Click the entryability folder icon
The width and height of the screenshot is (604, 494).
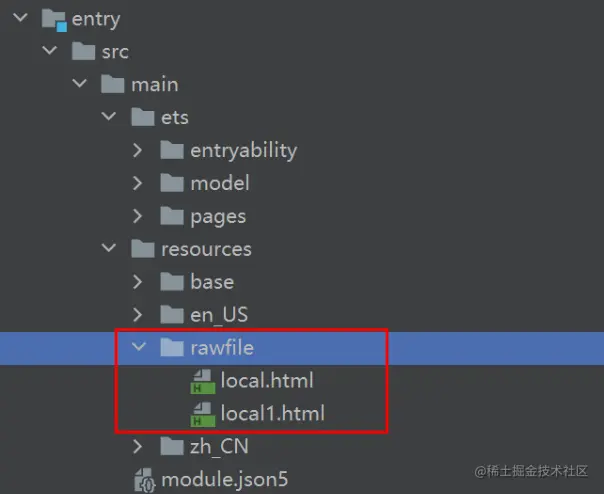172,150
